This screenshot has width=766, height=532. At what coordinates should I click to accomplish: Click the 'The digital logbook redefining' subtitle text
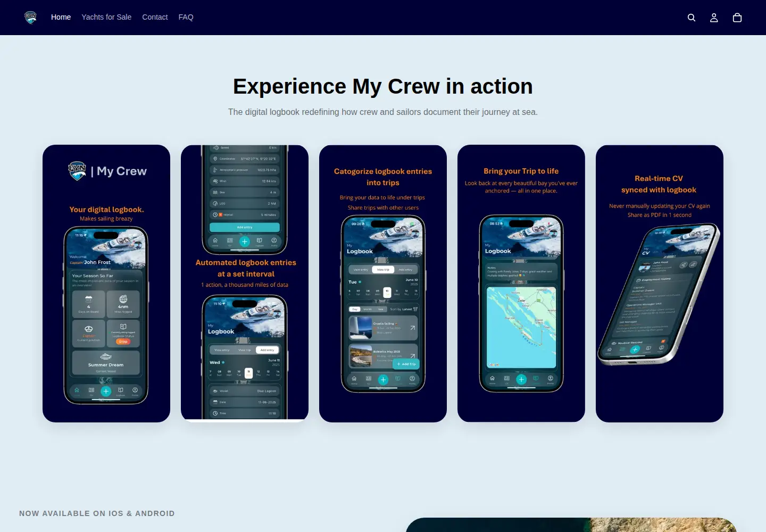[x=383, y=112]
